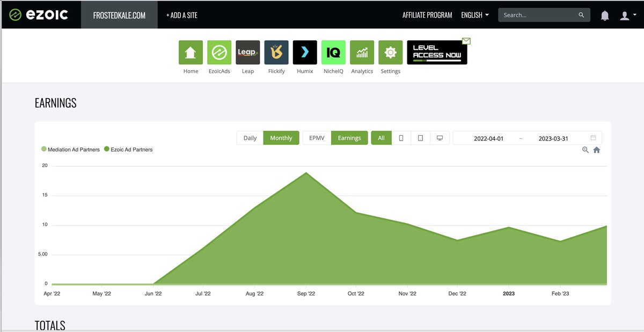Open the notifications bell
The image size is (644, 332).
[605, 16]
